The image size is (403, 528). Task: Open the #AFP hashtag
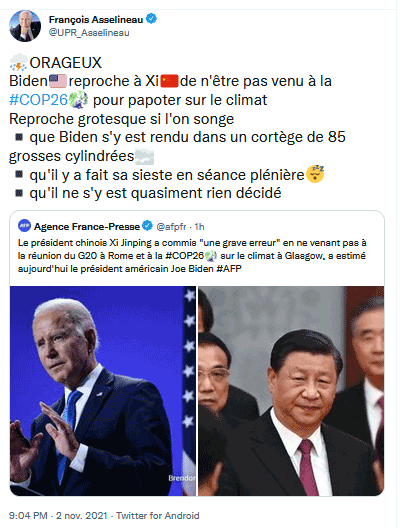coord(229,269)
